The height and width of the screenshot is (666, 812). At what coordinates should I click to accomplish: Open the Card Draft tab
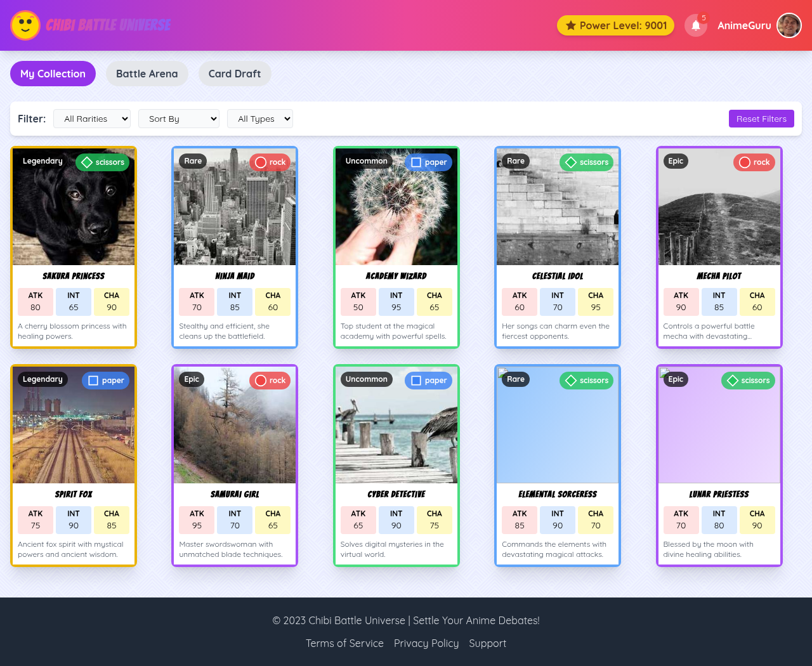tap(235, 74)
